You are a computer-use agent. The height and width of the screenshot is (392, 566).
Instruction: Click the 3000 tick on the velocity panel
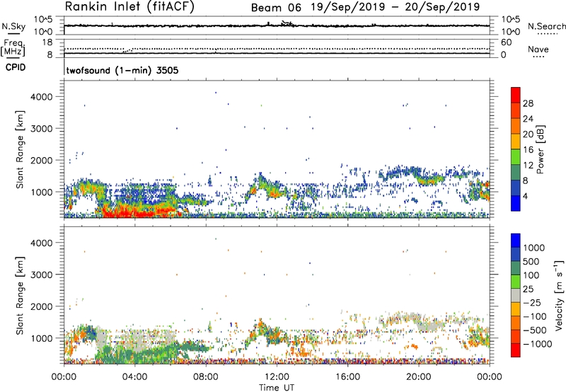42,275
